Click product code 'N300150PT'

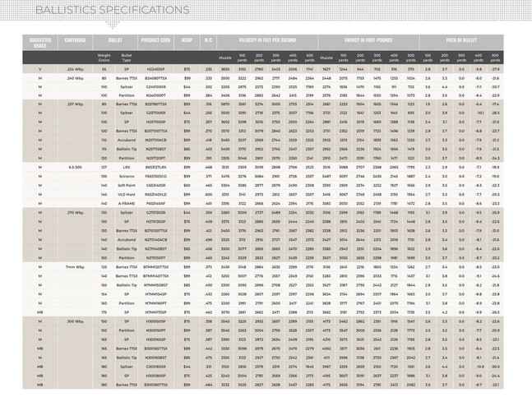(x=155, y=330)
